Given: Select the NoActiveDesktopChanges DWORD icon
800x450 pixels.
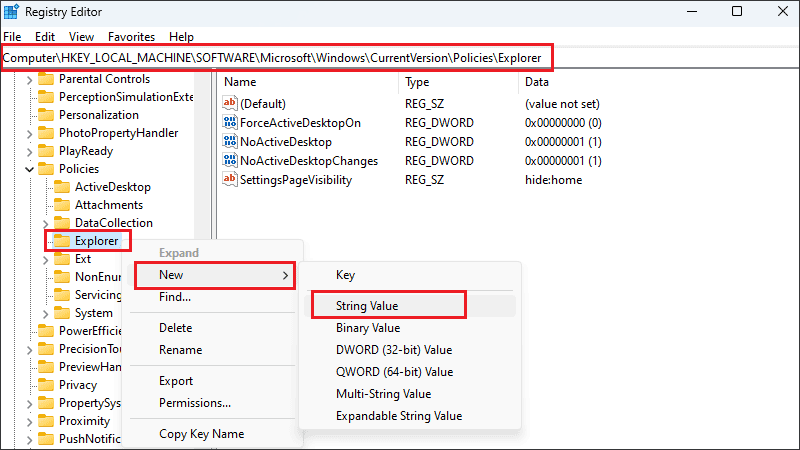Looking at the screenshot, I should [x=230, y=161].
